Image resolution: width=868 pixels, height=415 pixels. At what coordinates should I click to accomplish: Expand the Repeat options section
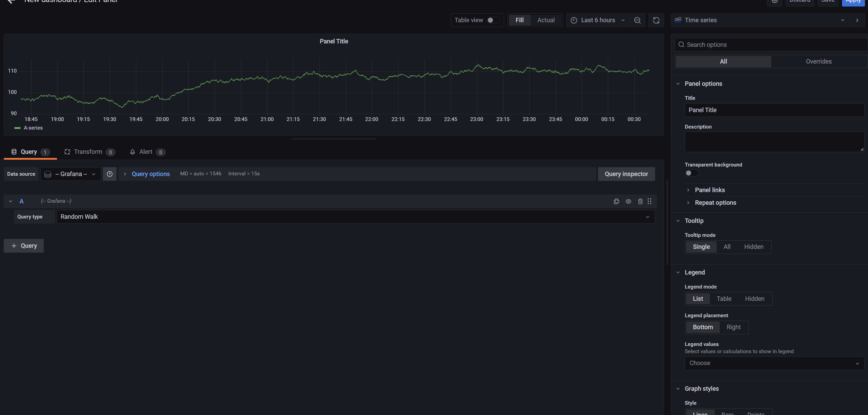coord(716,202)
